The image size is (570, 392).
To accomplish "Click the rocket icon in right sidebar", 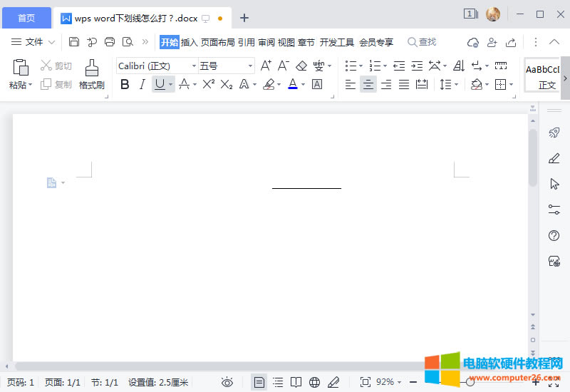I will click(x=554, y=133).
